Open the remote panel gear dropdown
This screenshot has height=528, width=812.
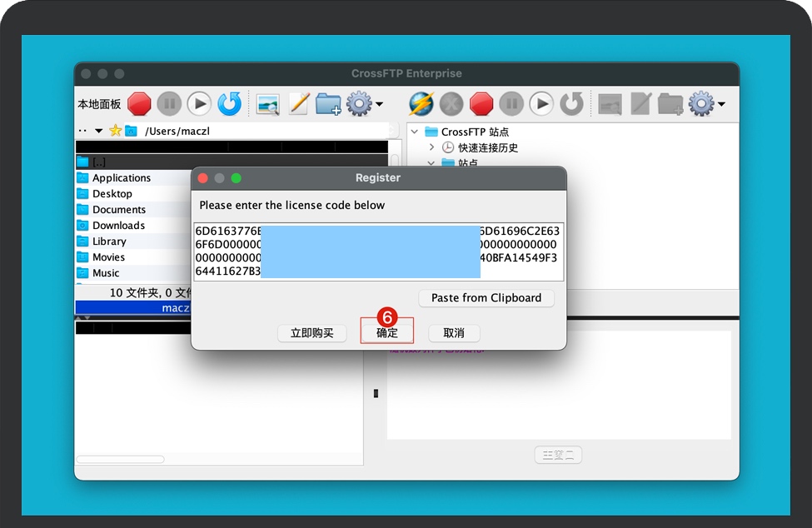[x=707, y=104]
